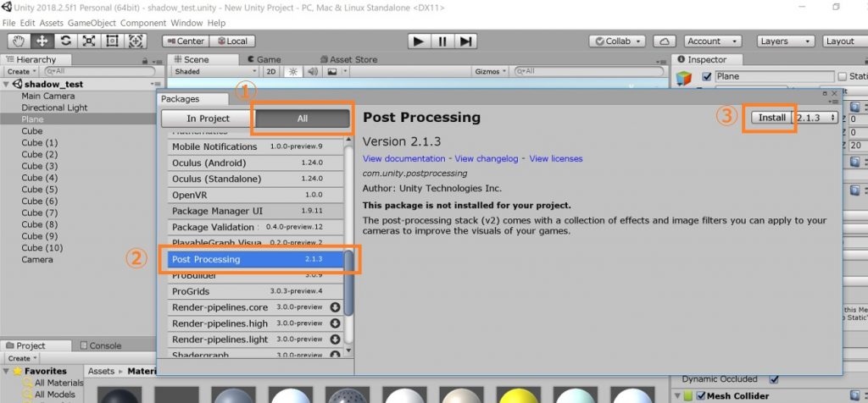The image size is (868, 403).
Task: Open the View documentation link
Action: point(404,158)
